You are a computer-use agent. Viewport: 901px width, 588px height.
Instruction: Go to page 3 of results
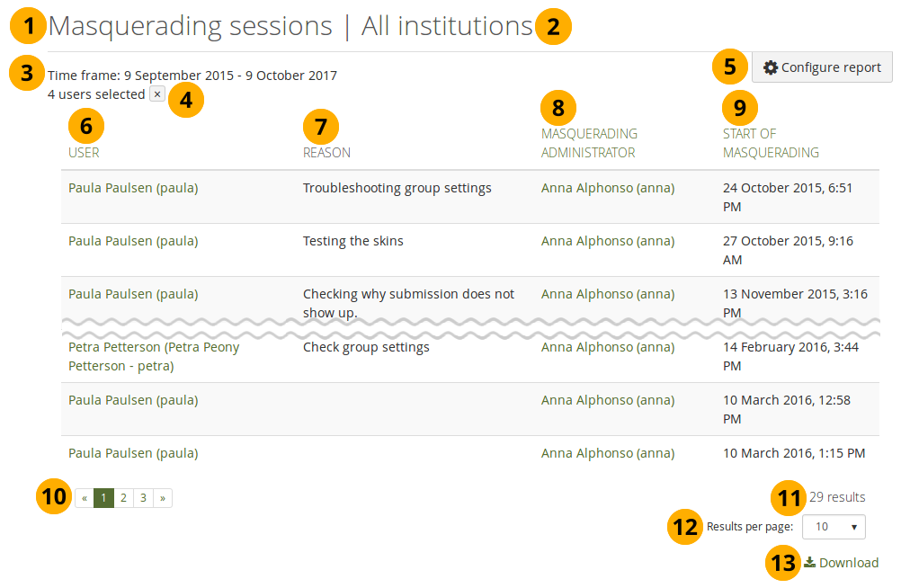pos(143,498)
